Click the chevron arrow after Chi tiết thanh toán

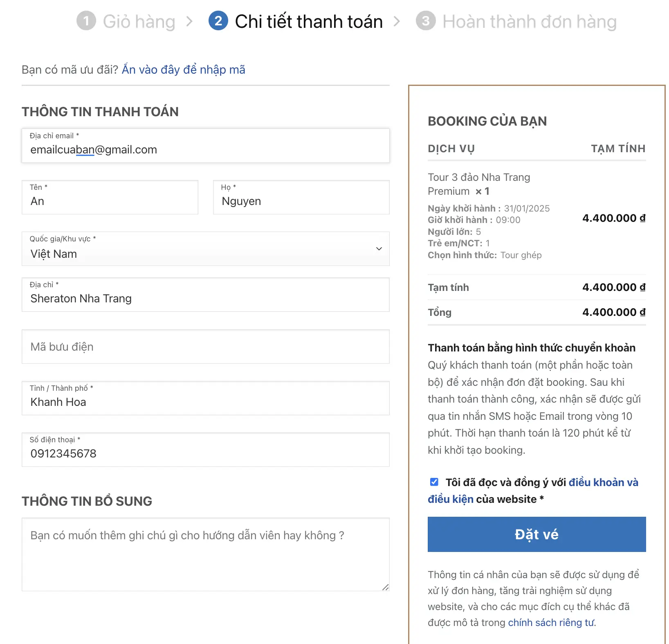(x=397, y=21)
